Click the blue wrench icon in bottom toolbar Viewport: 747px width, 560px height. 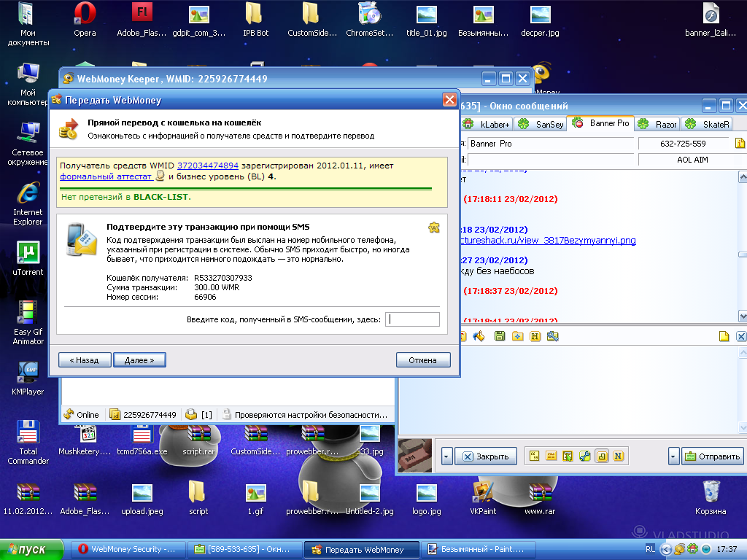point(584,456)
